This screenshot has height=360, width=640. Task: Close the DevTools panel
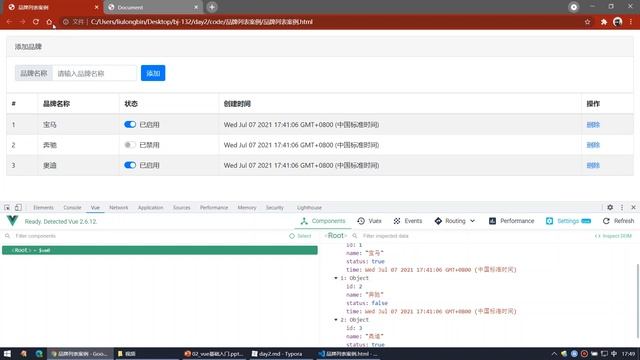pos(633,207)
